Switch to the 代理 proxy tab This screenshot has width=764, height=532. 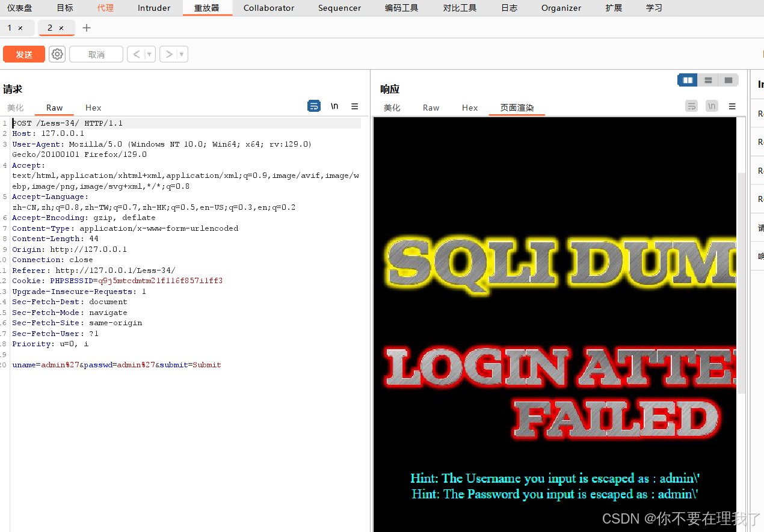(105, 8)
